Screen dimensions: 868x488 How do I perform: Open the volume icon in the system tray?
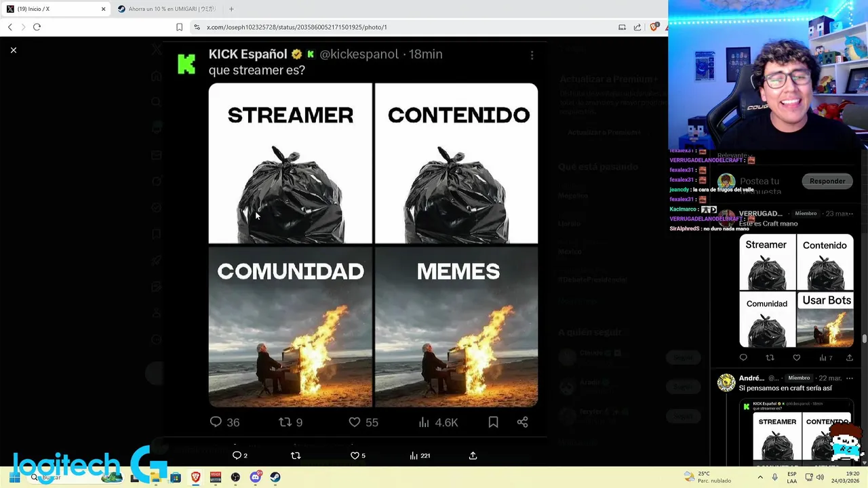(820, 477)
